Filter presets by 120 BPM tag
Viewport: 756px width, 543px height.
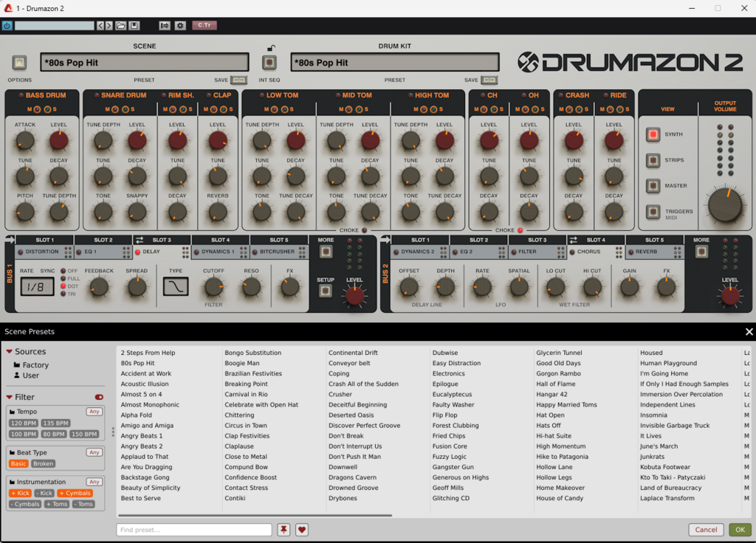point(23,423)
